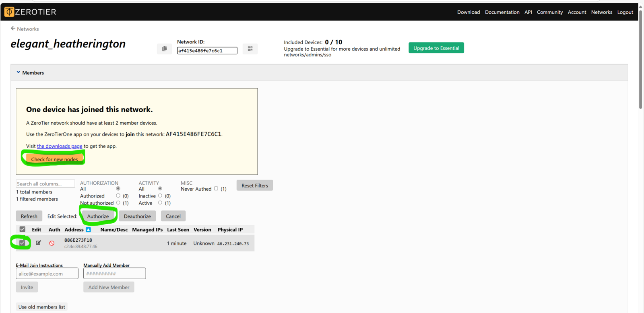Open edit icon for member 886E273F18
This screenshot has height=313, width=644.
coord(38,243)
